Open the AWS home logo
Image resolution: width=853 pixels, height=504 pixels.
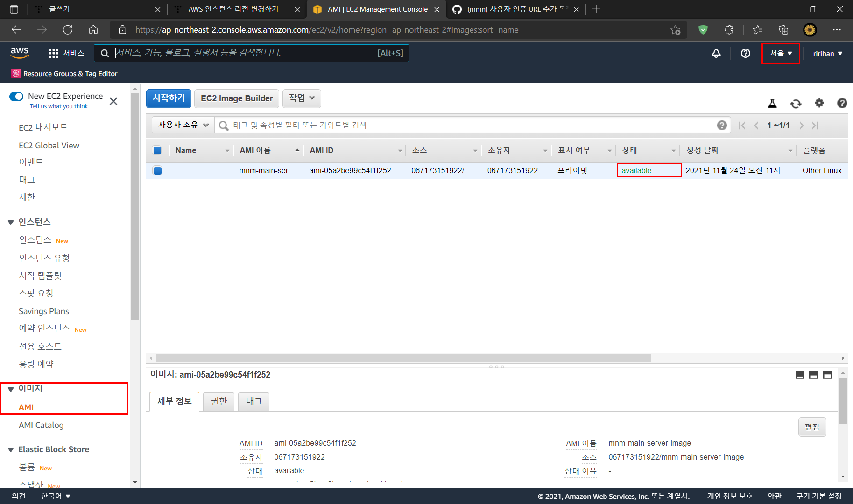(20, 53)
